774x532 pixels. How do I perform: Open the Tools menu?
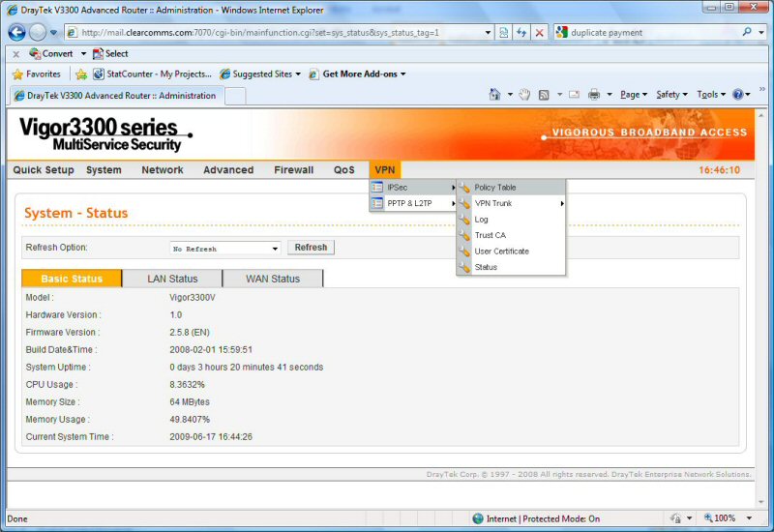pyautogui.click(x=711, y=94)
